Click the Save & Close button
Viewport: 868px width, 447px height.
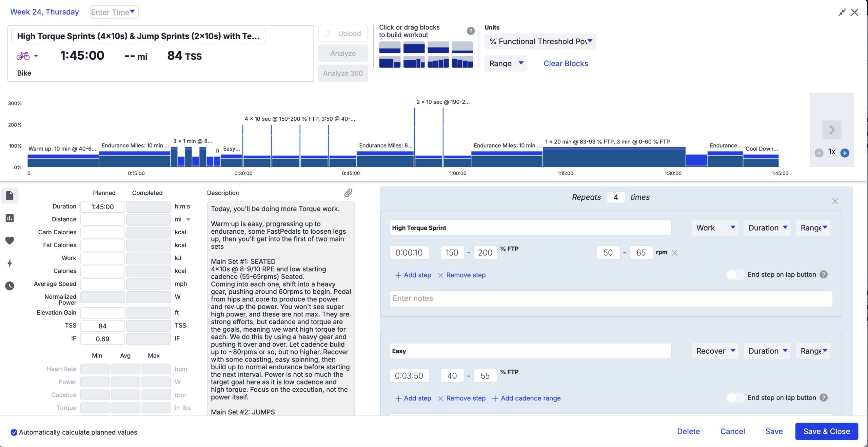[x=826, y=431]
